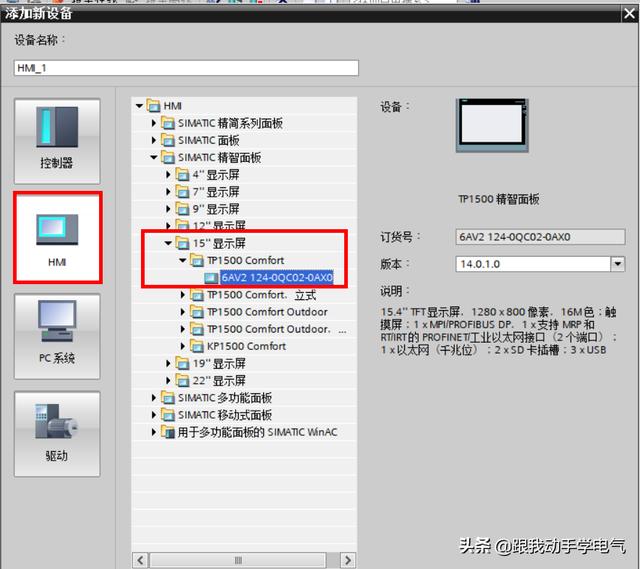Click the SIMATIC WinAC folder icon

pos(168,431)
